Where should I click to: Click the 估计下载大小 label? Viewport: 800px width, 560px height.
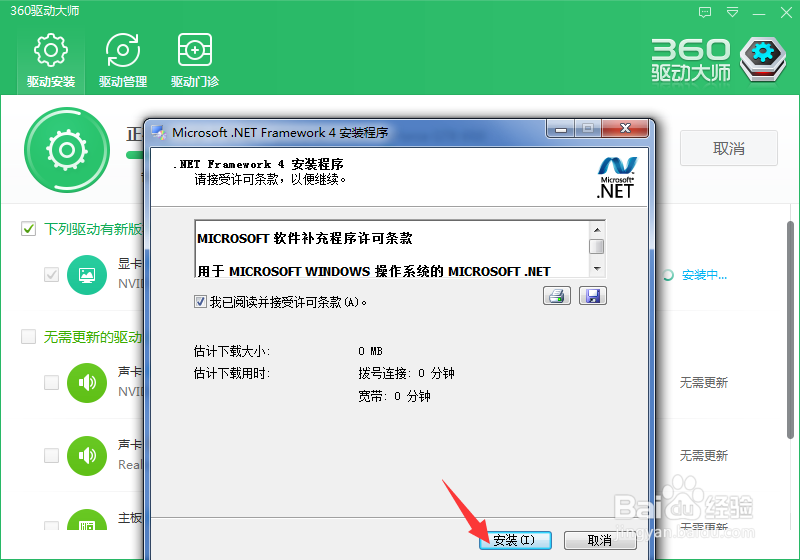tap(232, 351)
